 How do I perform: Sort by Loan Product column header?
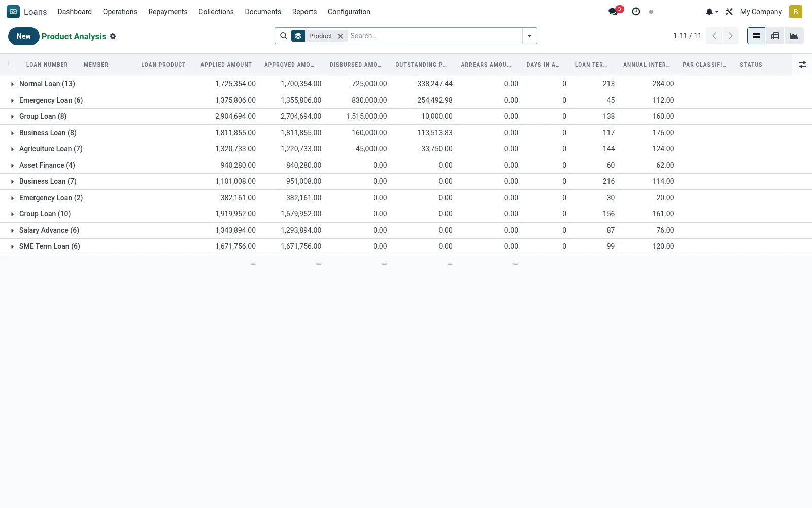163,65
